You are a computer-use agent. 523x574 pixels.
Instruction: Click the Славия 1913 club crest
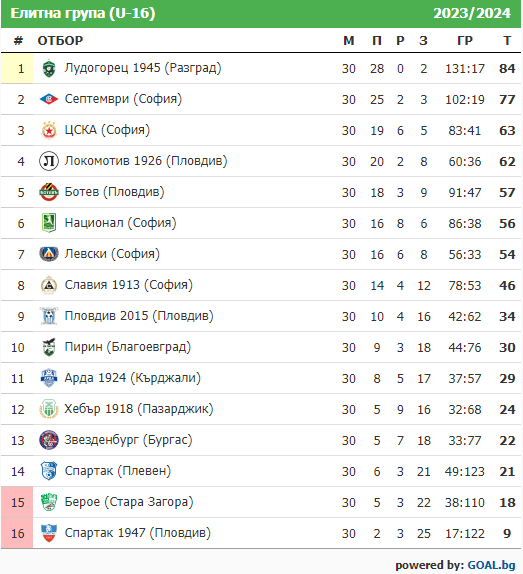point(49,285)
